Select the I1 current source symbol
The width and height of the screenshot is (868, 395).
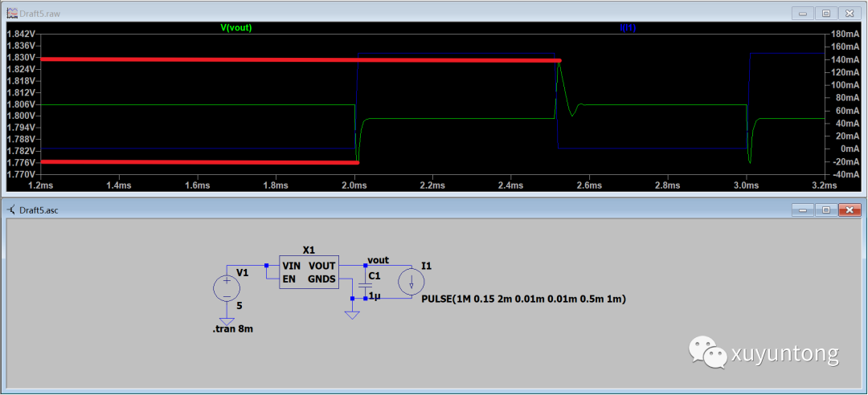click(x=411, y=283)
